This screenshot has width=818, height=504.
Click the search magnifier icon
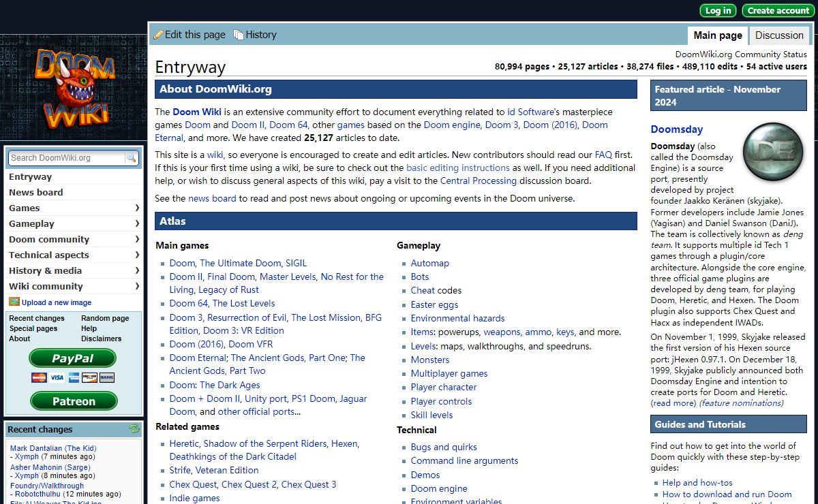[132, 158]
